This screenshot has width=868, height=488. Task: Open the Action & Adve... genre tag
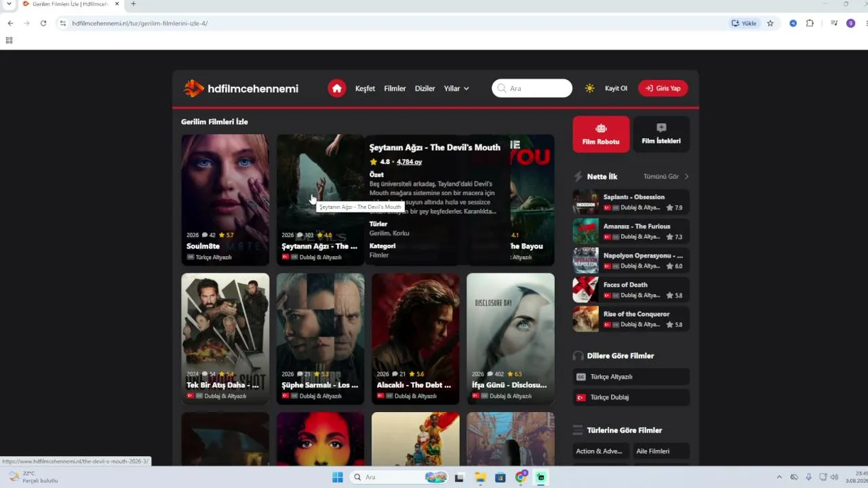(x=601, y=451)
